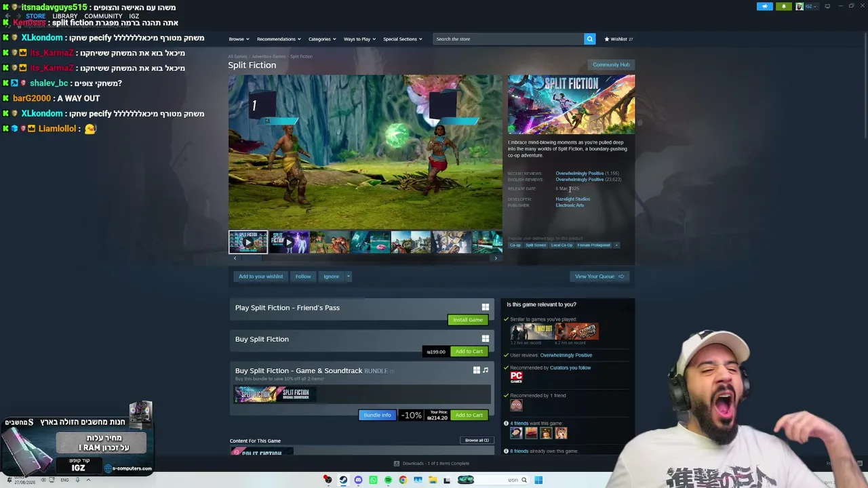Open File Explorer from the taskbar
868x488 pixels.
432,480
